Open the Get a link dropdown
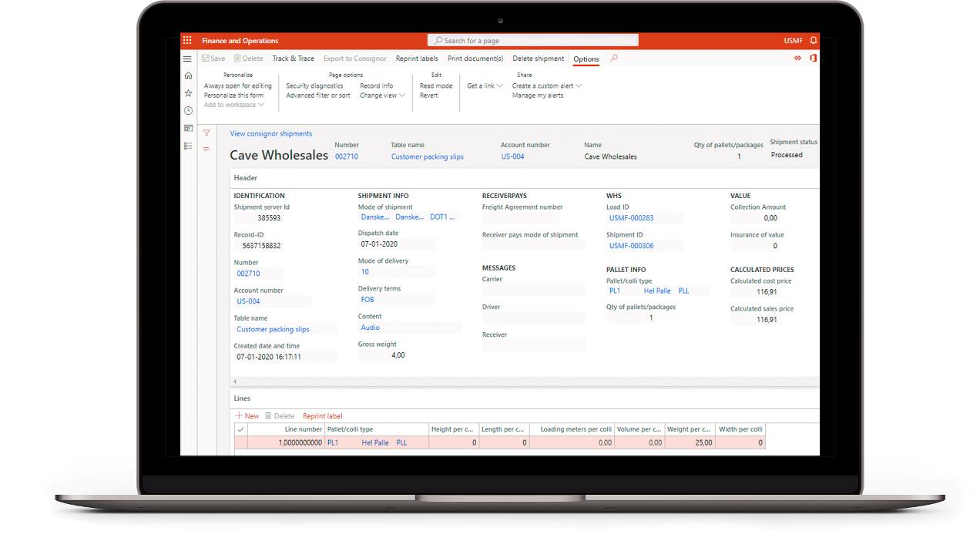This screenshot has width=980, height=541. pos(485,86)
